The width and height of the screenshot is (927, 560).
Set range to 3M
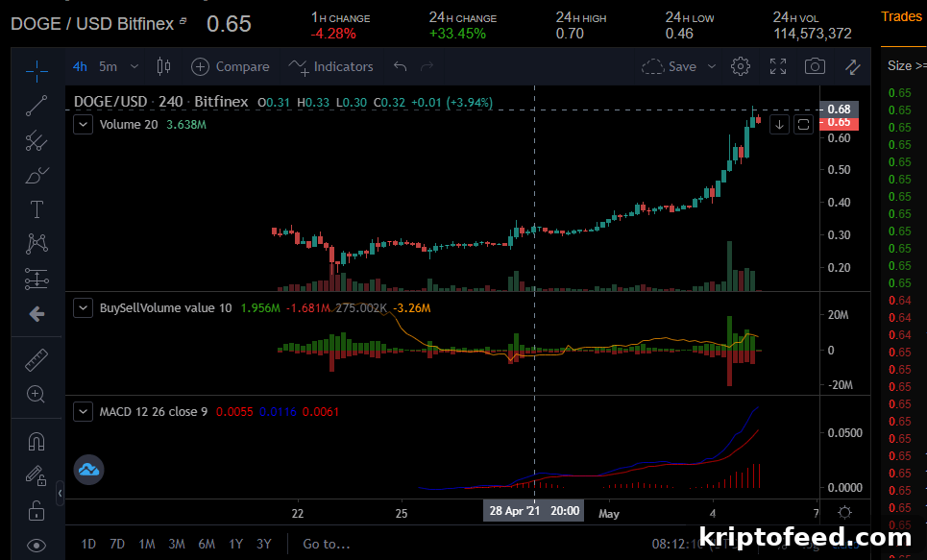(176, 544)
